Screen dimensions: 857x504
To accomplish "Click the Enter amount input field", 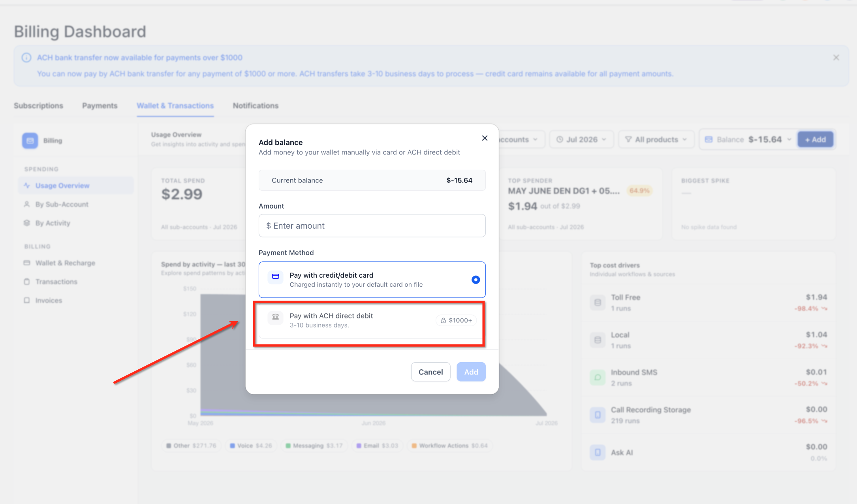I will pyautogui.click(x=372, y=226).
